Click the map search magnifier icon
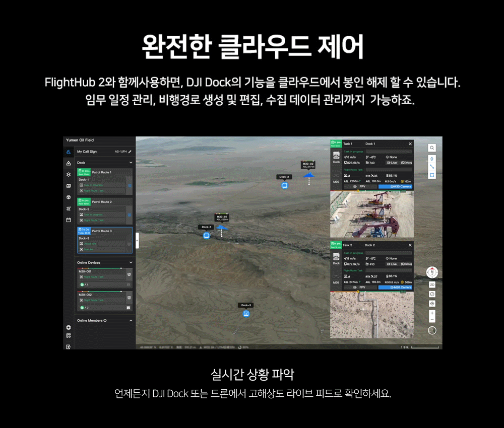 (x=432, y=148)
